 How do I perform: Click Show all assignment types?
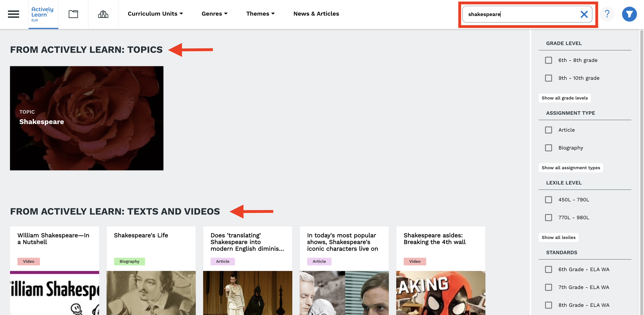(571, 168)
